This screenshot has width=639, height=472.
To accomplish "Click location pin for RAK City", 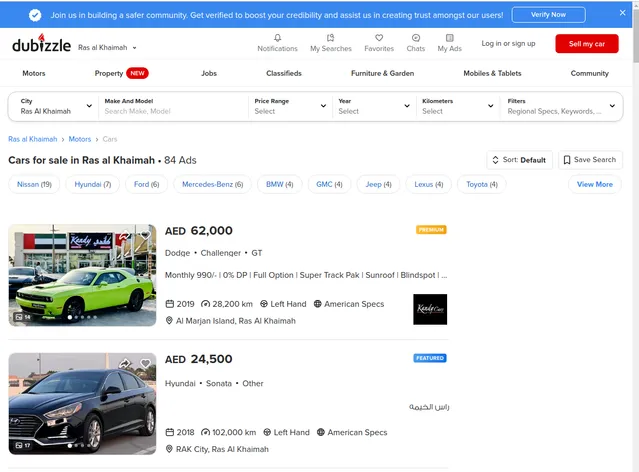I will [x=169, y=449].
